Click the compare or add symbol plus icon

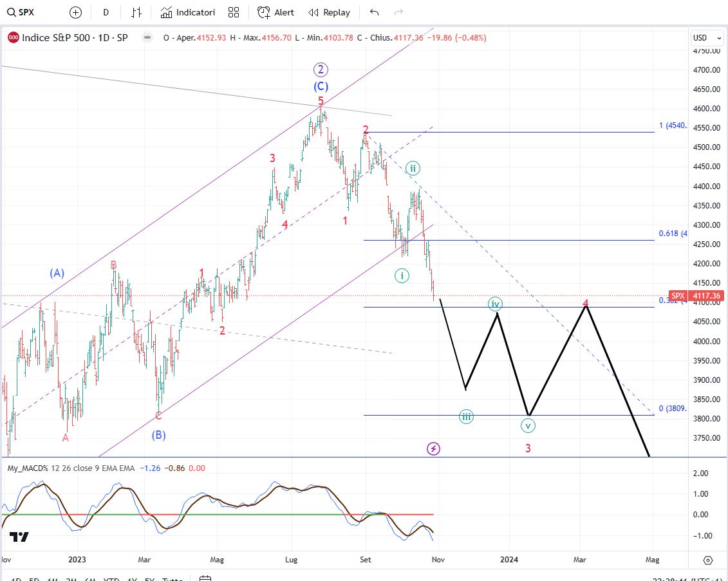click(x=75, y=12)
